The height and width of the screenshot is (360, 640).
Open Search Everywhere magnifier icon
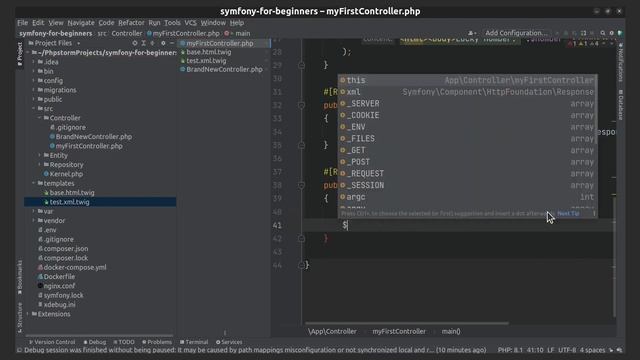pos(602,33)
